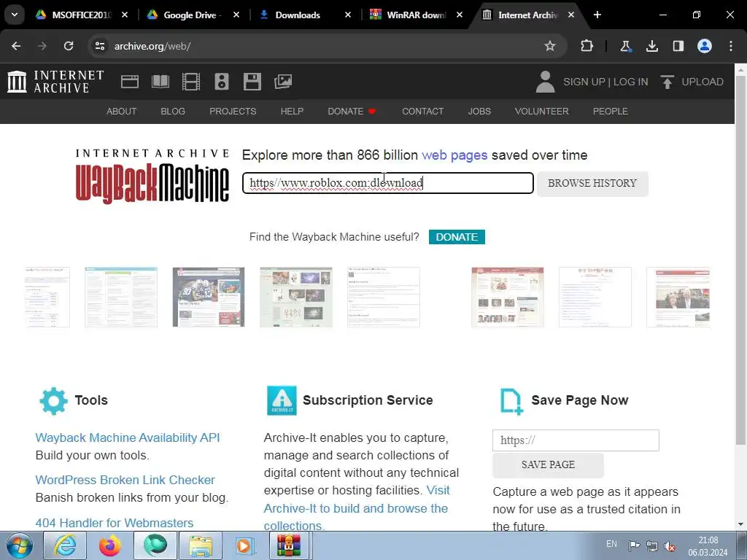The width and height of the screenshot is (747, 560).
Task: Open the Web archive icon
Action: (130, 82)
